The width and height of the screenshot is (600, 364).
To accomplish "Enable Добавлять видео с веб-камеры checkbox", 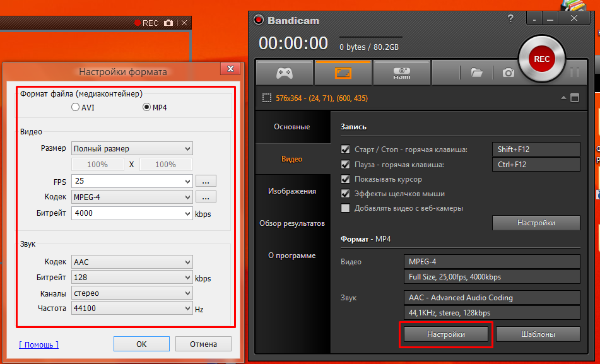I will coord(345,208).
